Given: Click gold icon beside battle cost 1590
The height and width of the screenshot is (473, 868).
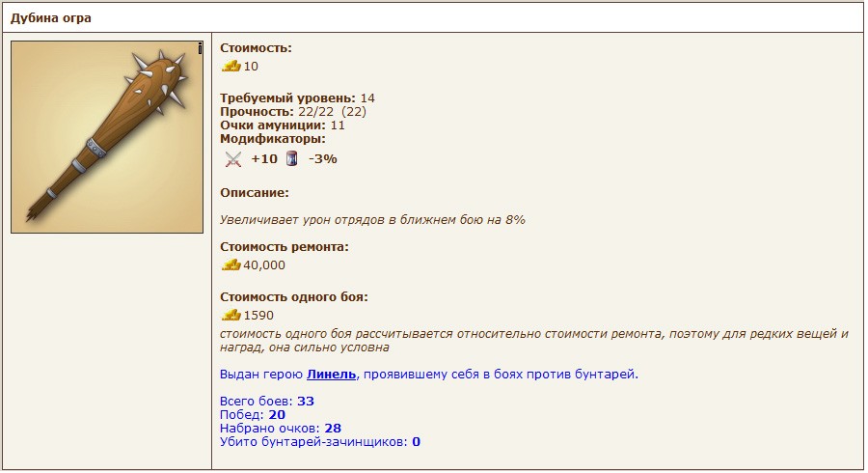Looking at the screenshot, I should (x=231, y=315).
